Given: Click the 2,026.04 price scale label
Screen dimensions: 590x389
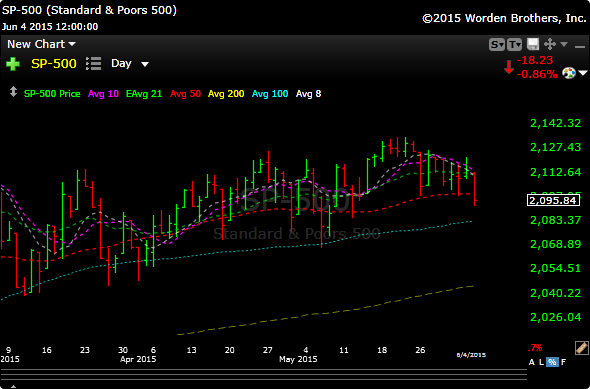Looking at the screenshot, I should (555, 317).
